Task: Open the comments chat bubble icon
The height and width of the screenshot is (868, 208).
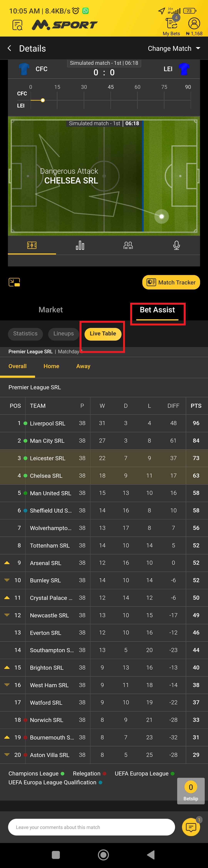Action: [191, 827]
